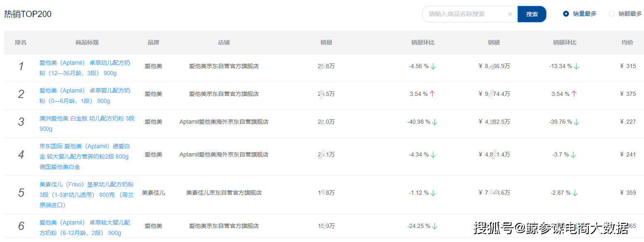Click the 热销TOP200 heading
This screenshot has width=644, height=242.
click(x=28, y=14)
